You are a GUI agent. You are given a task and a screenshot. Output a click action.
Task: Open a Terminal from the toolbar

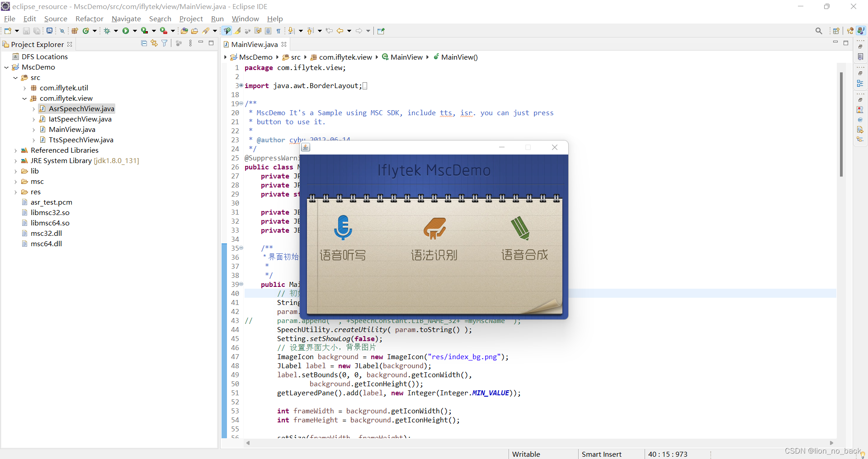click(49, 31)
